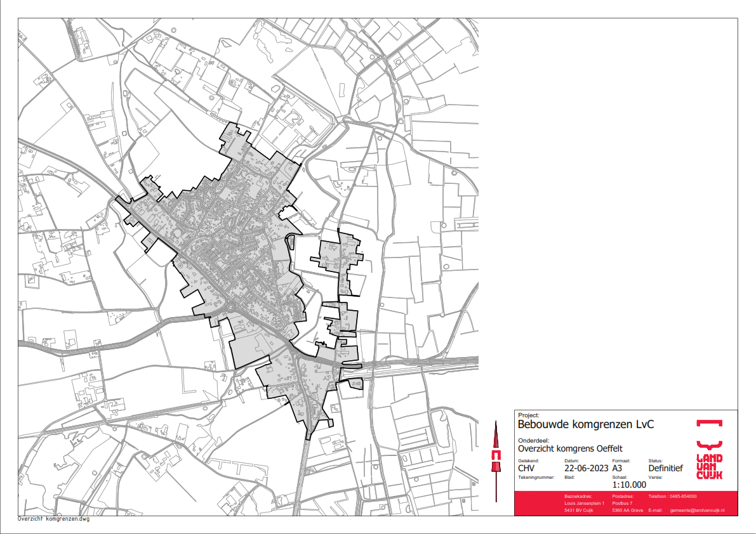
Task: Click the Louis Jansenplein 1 visiting address
Action: (x=584, y=503)
